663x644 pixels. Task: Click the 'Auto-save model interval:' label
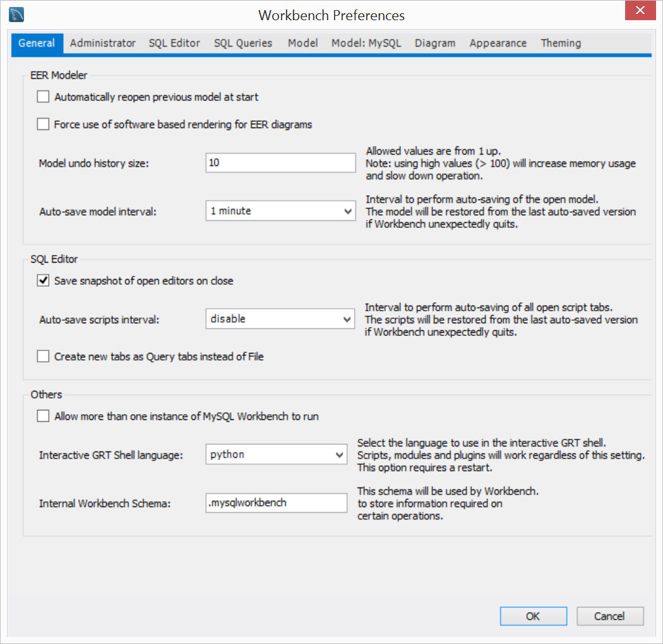(98, 212)
